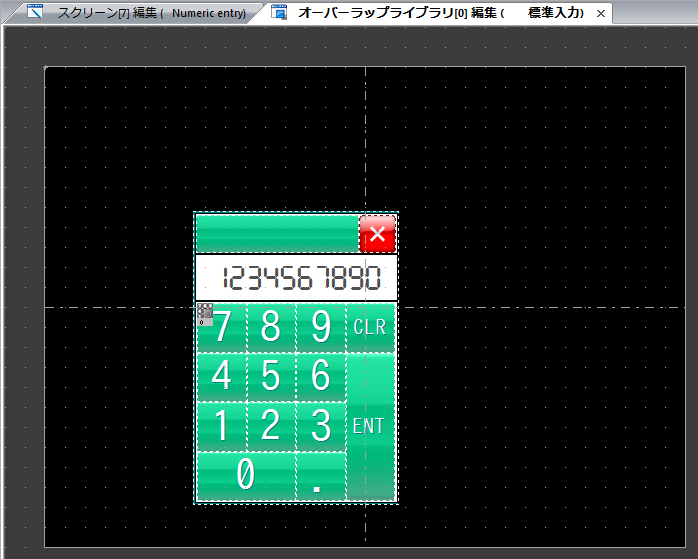The height and width of the screenshot is (559, 698).
Task: Click the 8 key on keypad
Action: coord(271,327)
